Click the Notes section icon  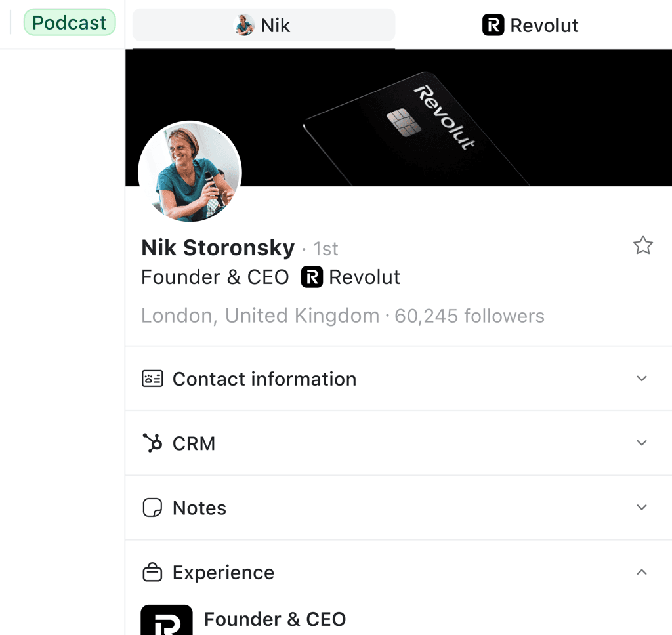tap(152, 507)
